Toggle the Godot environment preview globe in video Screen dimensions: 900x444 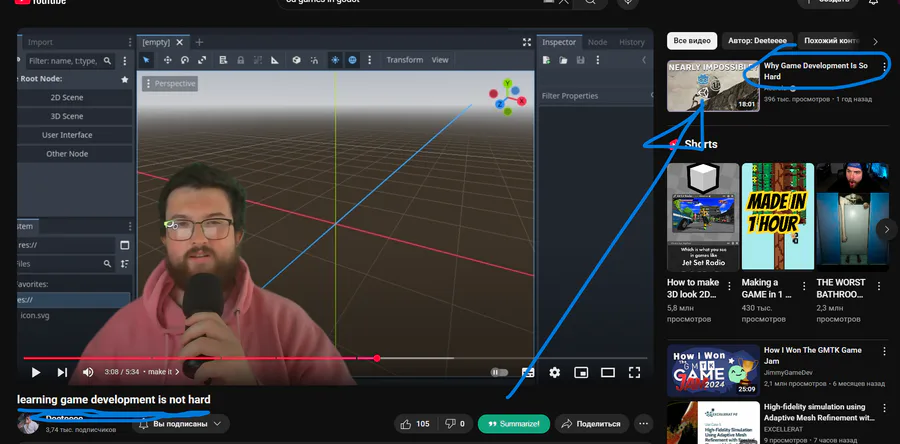click(352, 60)
